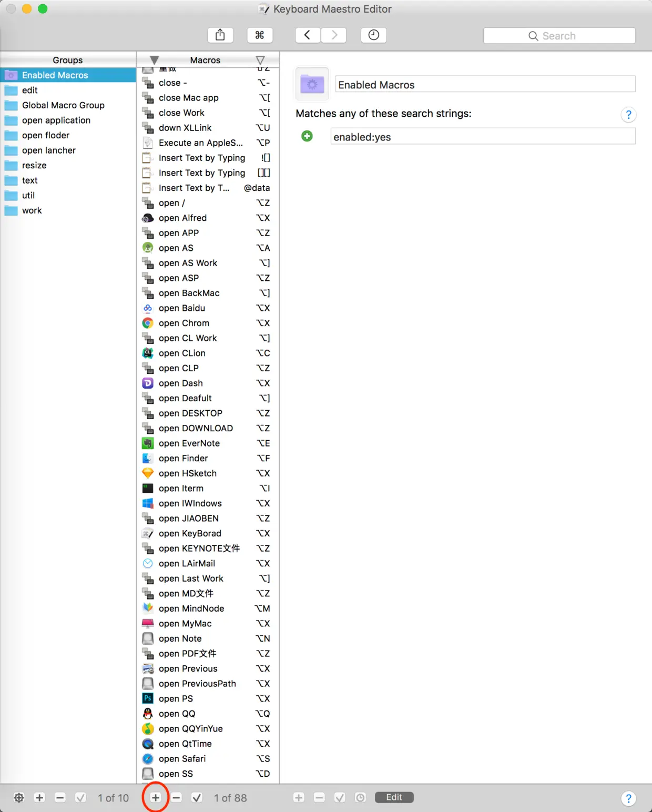This screenshot has width=652, height=812.
Task: Open help at bottom right corner
Action: (x=628, y=798)
